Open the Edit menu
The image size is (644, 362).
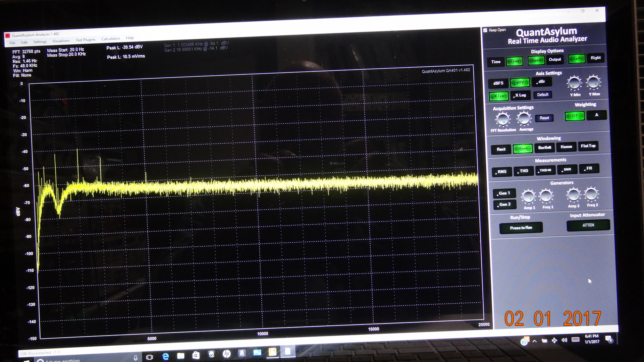[24, 43]
